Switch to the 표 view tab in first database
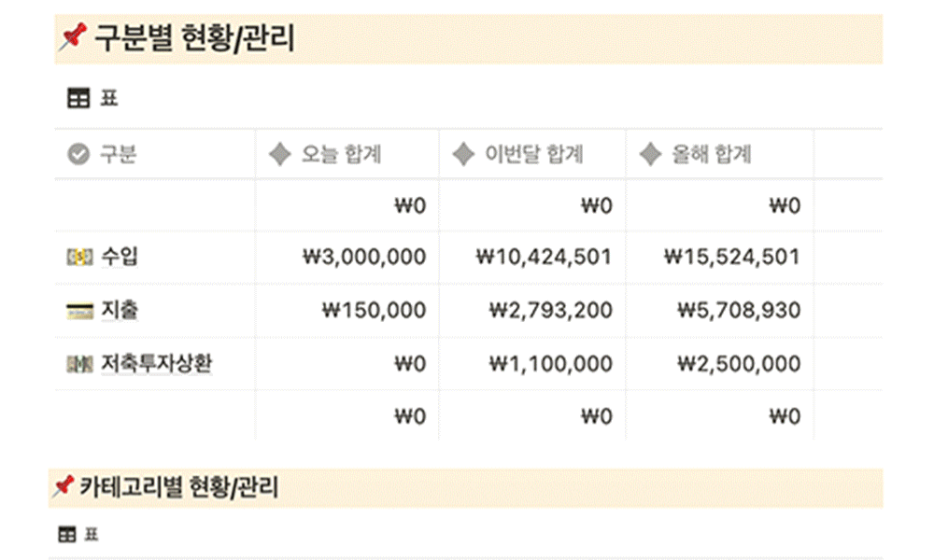The width and height of the screenshot is (934, 560). 92,98
